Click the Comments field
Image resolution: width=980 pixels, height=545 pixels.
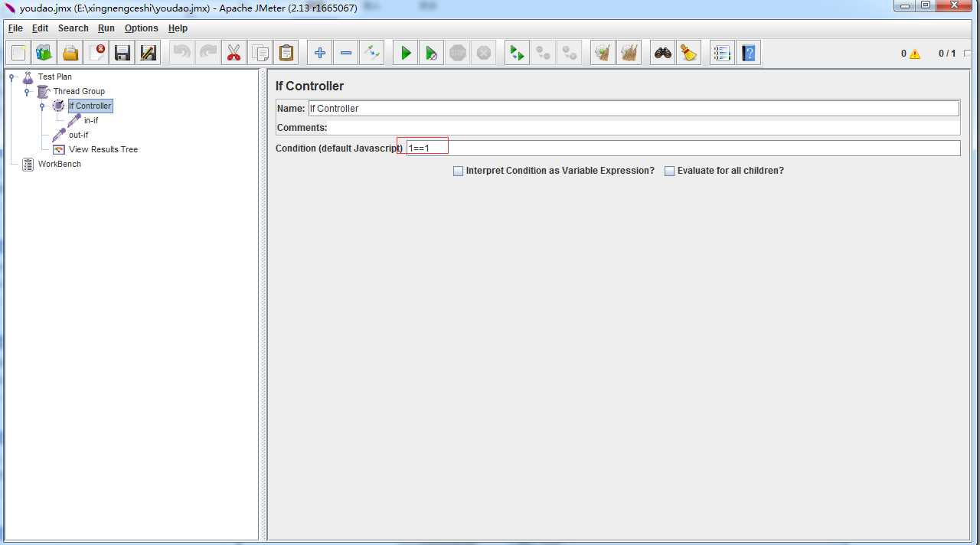(644, 128)
